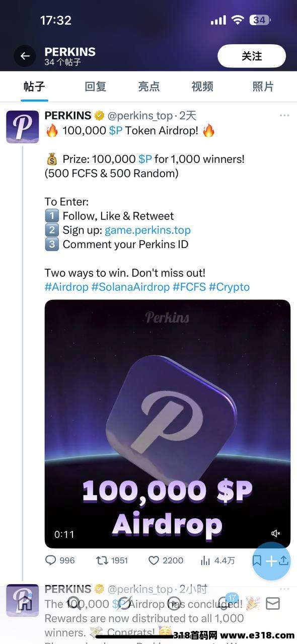Viewport: 297px width, 644px height.
Task: Unmute the video speaker icon
Action: pos(276,533)
